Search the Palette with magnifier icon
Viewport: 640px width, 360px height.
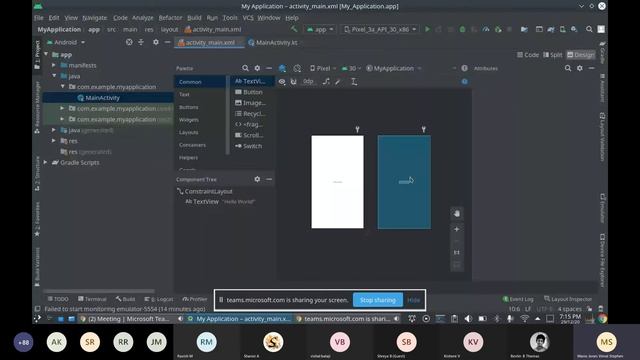(x=245, y=68)
